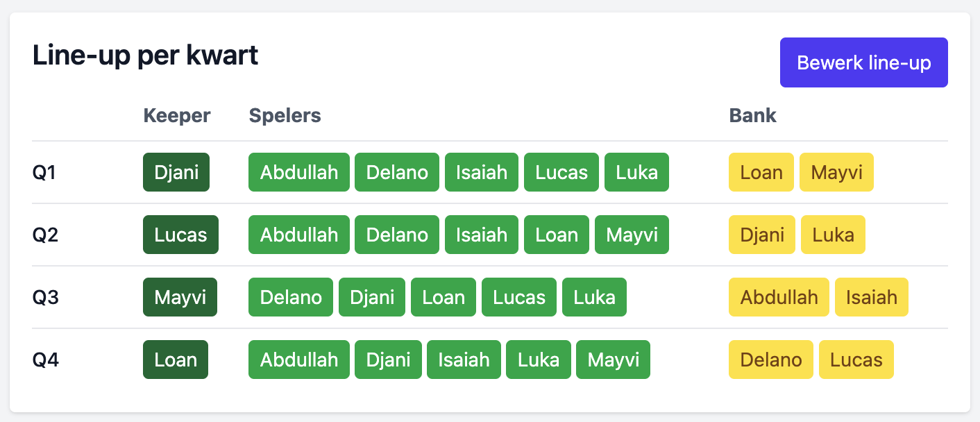Select keeper Lucas in Q2 row

[180, 235]
